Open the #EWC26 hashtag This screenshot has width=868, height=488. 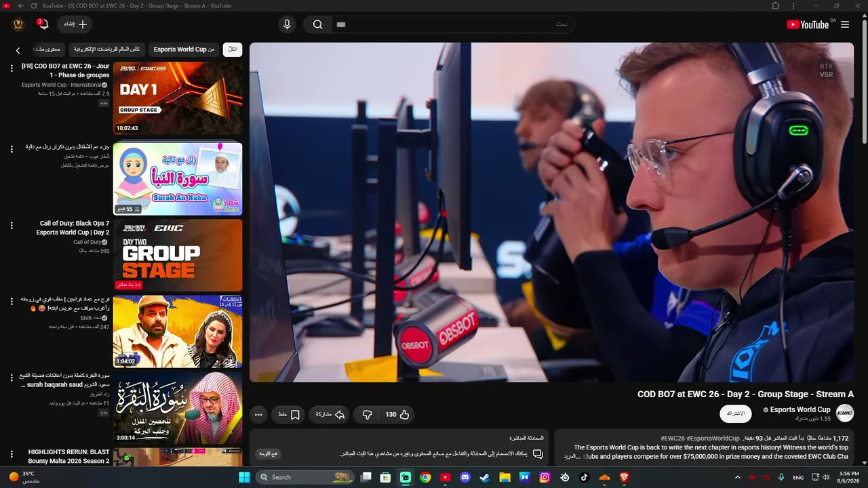coord(673,439)
